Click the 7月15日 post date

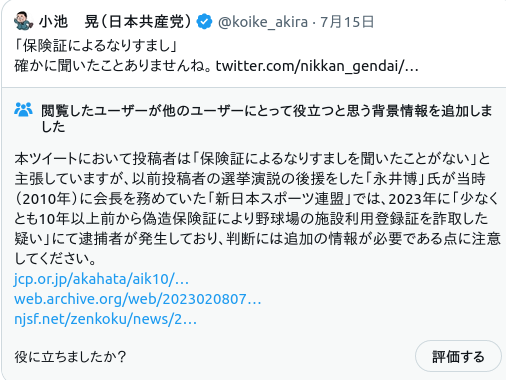(347, 22)
